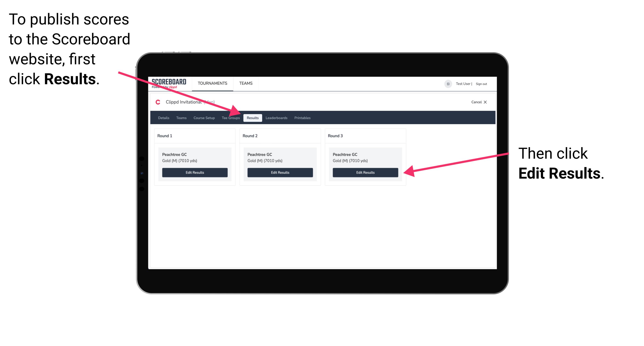Click Edit Results for Round 1

click(195, 173)
